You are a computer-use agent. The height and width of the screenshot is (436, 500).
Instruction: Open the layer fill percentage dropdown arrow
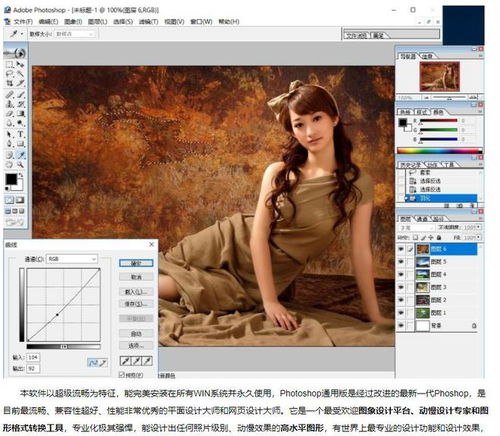(479, 237)
